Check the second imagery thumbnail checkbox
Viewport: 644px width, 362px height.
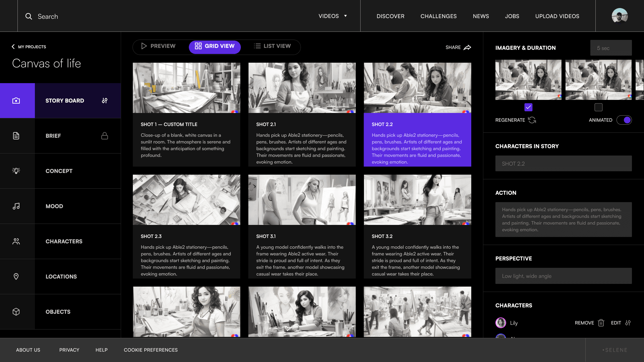[x=598, y=107]
